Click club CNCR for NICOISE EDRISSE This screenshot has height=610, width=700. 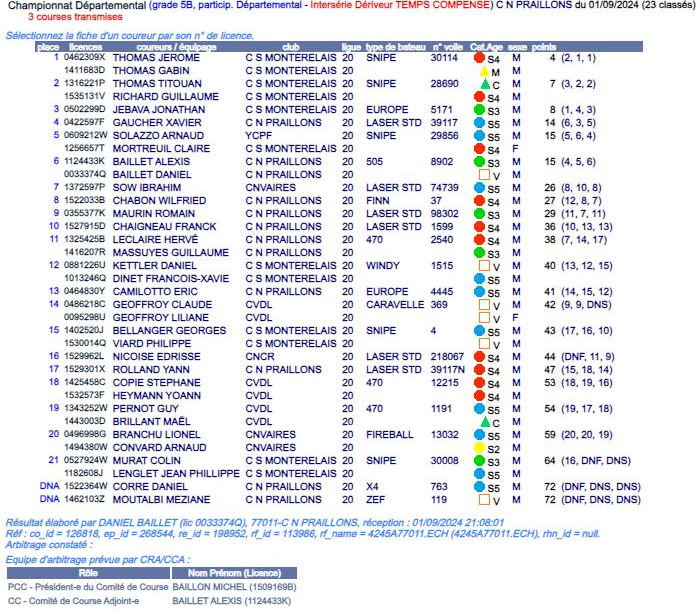coord(260,357)
